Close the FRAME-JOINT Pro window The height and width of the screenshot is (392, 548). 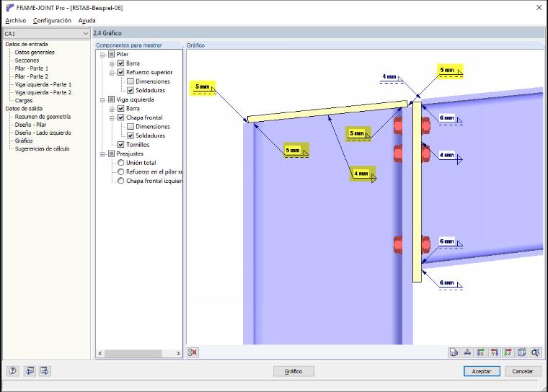539,7
